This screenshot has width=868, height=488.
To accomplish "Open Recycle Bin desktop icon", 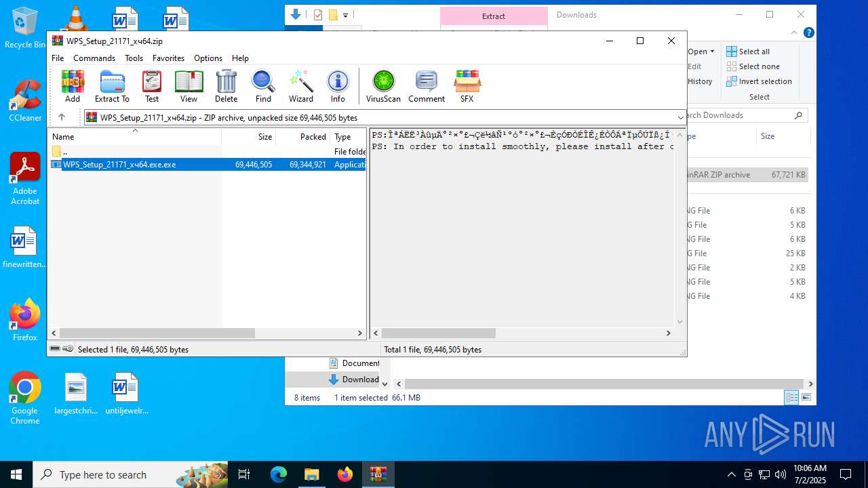I will (25, 28).
